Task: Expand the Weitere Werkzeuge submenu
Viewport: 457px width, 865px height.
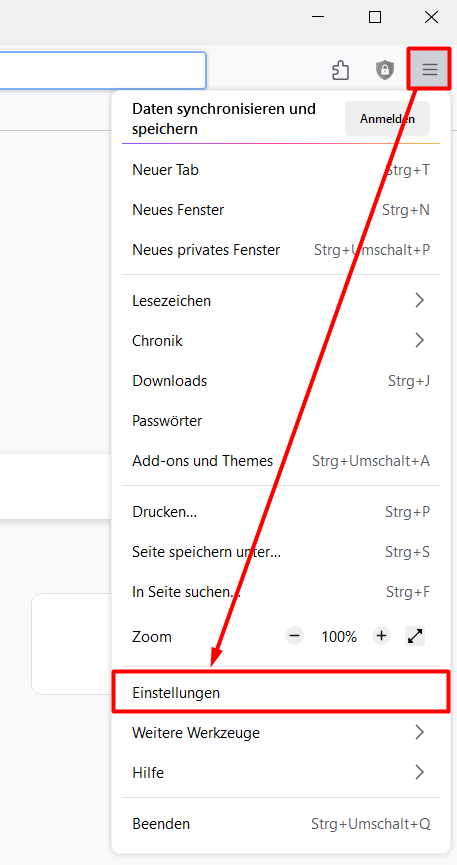Action: pos(281,733)
